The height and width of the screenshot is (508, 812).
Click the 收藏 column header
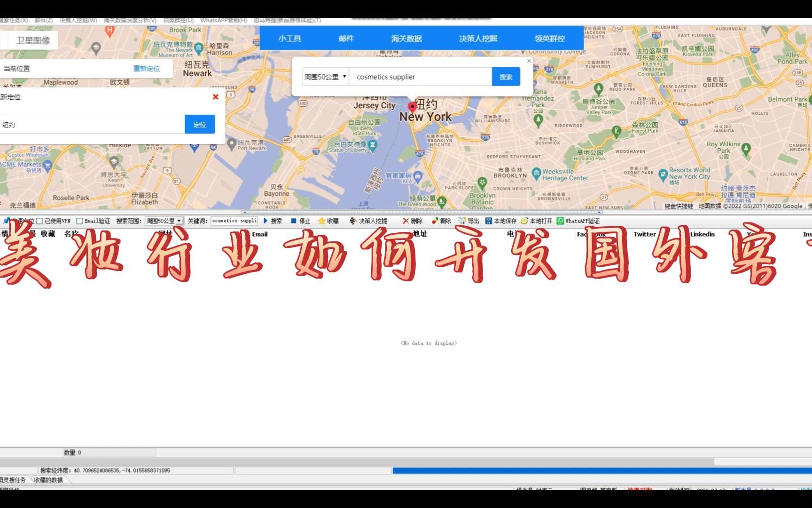click(48, 234)
